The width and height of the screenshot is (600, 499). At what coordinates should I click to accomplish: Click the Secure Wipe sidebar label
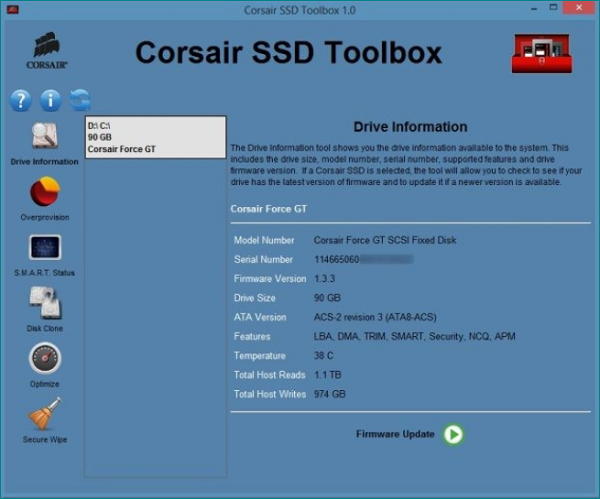coord(45,439)
